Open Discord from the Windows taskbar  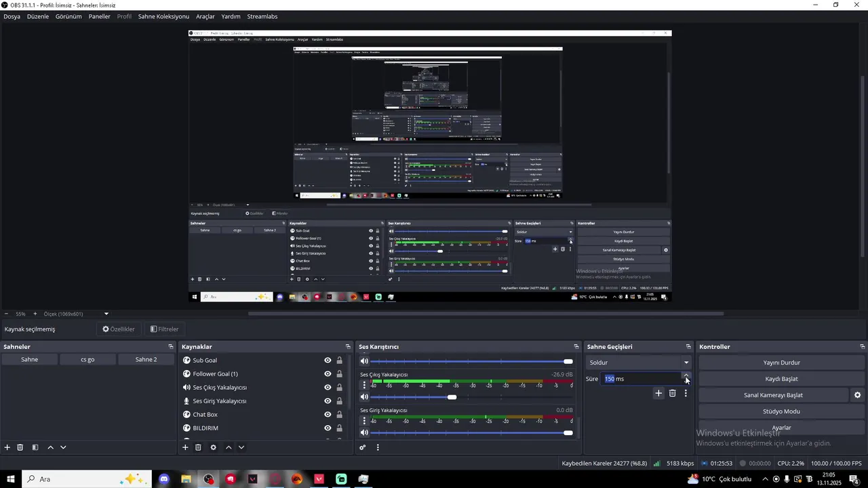[x=163, y=479]
